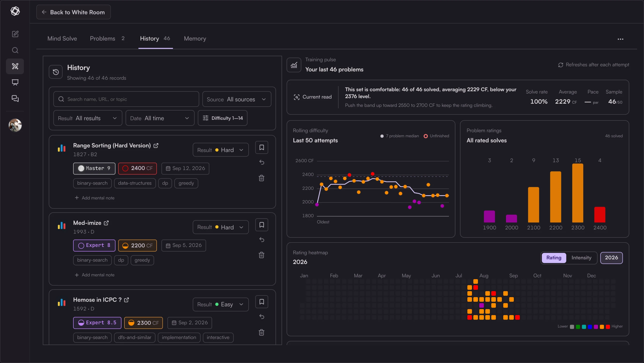Viewport: 644px width, 363px height.
Task: Switch heatmap to Rating mode
Action: 553,258
